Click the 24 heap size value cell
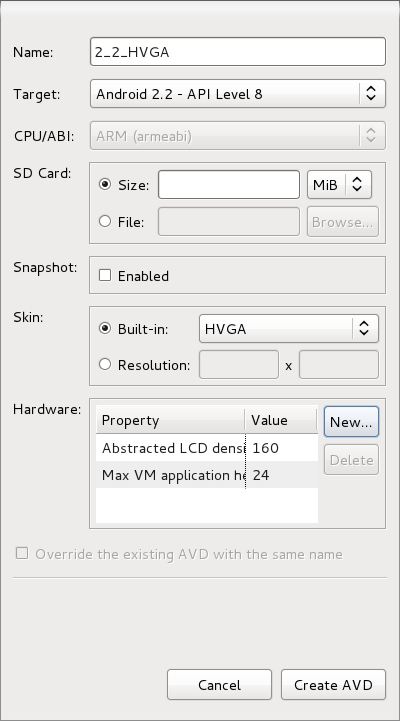The height and width of the screenshot is (721, 400). [x=282, y=475]
